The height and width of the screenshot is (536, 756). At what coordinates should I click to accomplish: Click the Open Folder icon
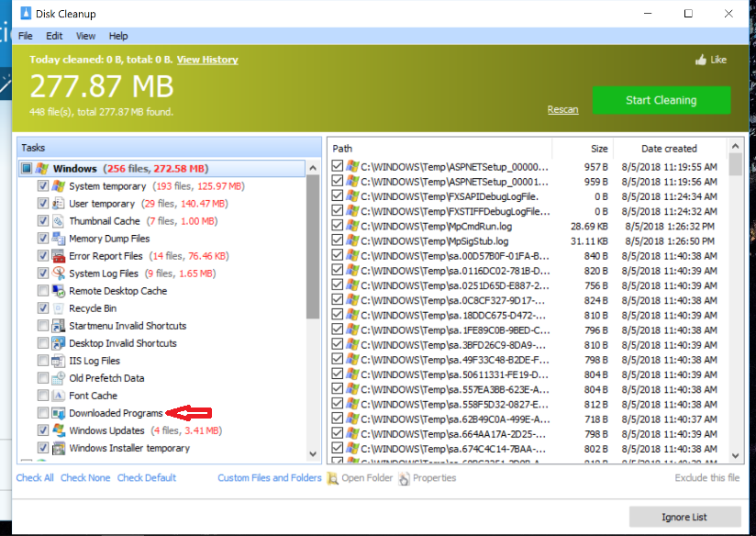pos(333,478)
